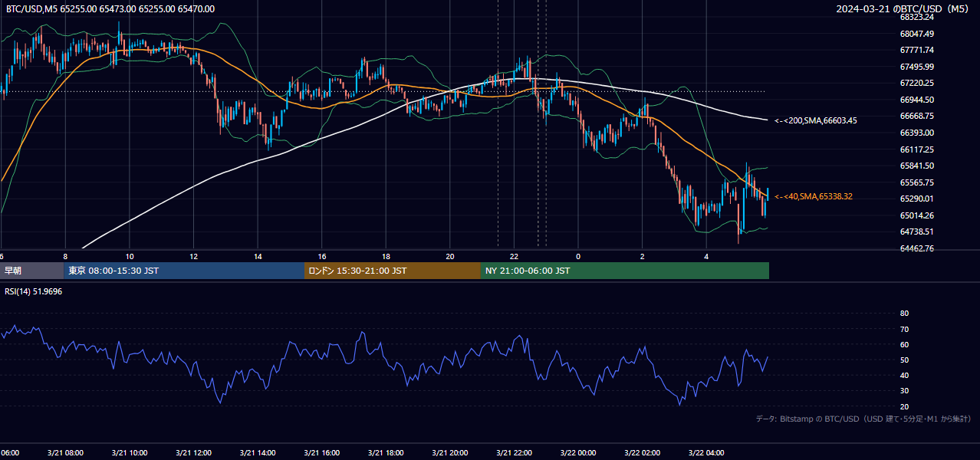Select the 3/22 04:00 time axis label
This screenshot has height=460, width=980.
tap(706, 452)
